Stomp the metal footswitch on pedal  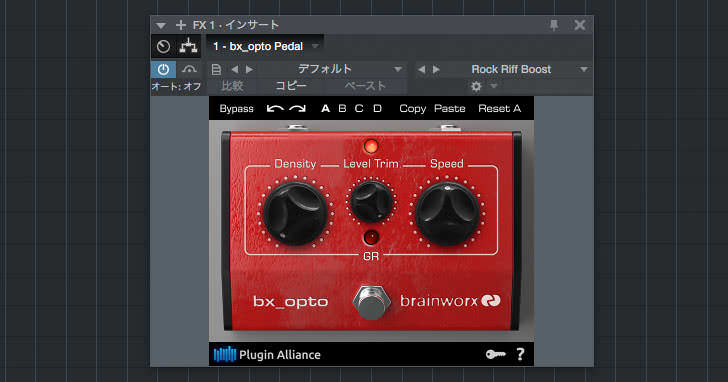point(370,302)
